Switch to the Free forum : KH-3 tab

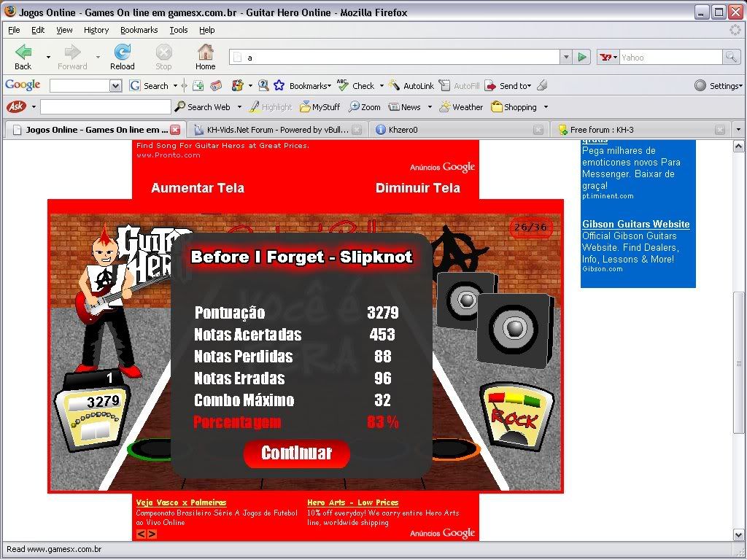coord(640,130)
